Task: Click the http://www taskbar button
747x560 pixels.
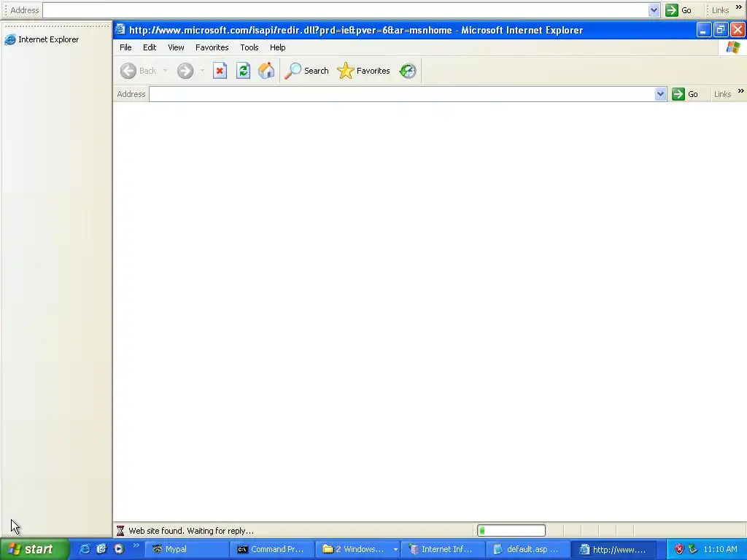Action: tap(614, 549)
